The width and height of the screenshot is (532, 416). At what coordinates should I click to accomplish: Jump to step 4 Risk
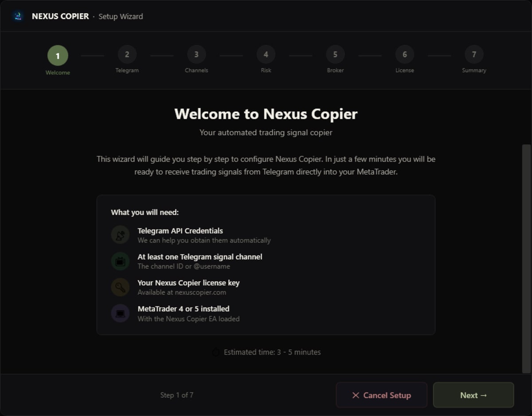click(266, 54)
